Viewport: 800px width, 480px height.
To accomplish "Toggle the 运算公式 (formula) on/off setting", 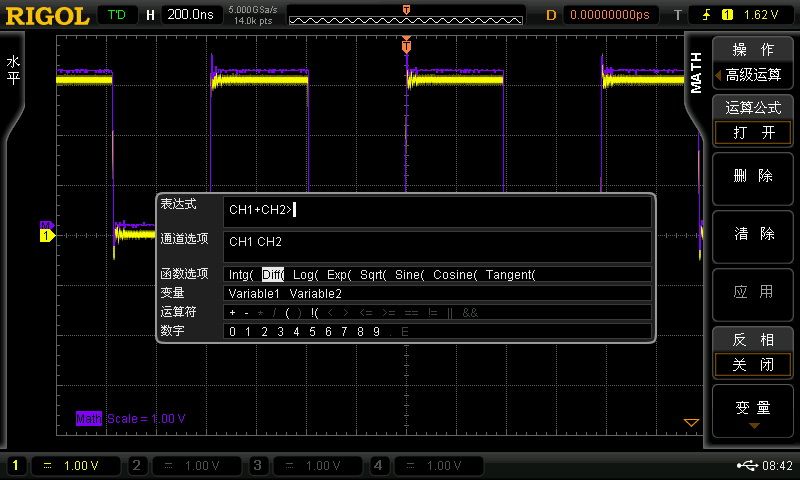I will pyautogui.click(x=753, y=120).
